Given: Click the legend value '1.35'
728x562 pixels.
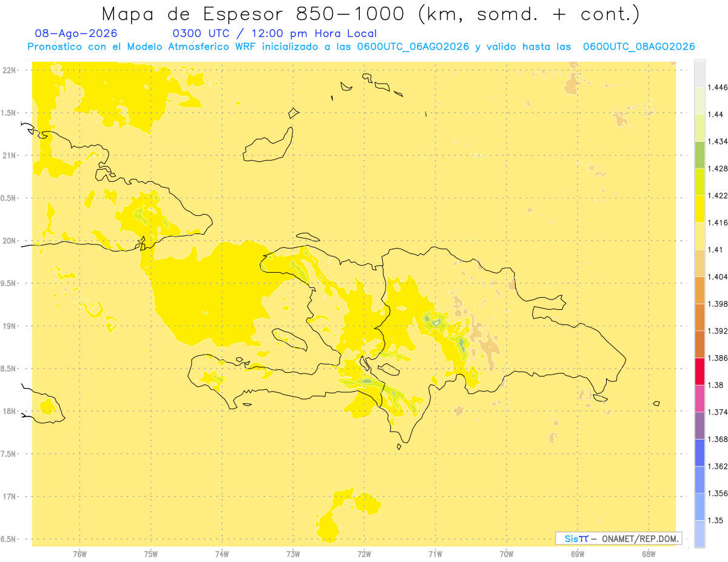Looking at the screenshot, I should click(x=715, y=521).
